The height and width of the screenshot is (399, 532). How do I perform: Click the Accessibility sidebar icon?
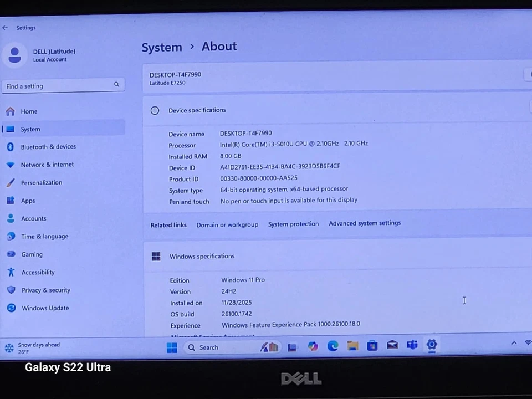pyautogui.click(x=11, y=272)
